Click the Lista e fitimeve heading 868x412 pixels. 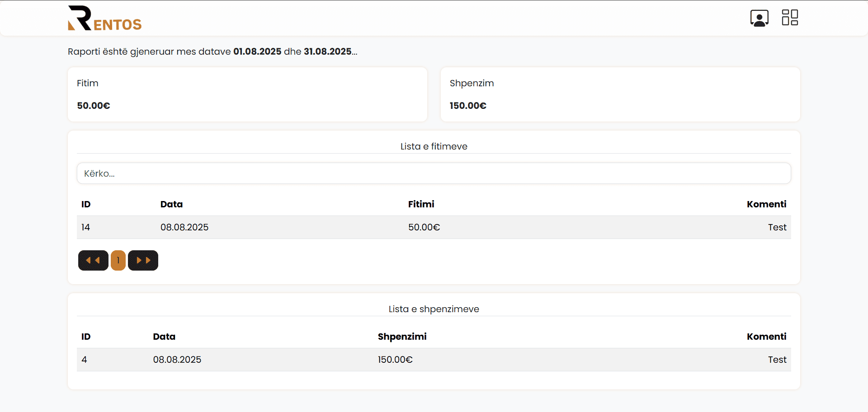pyautogui.click(x=434, y=146)
